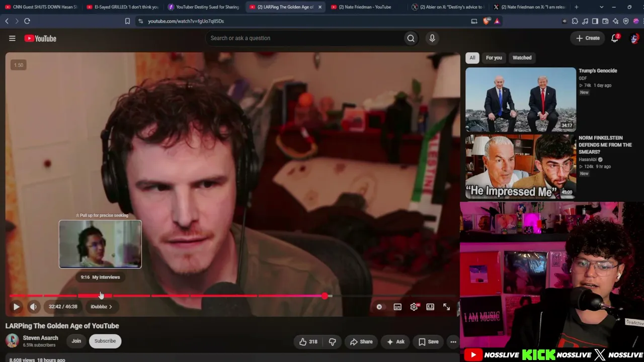Show the browser sidebar panel
Image resolution: width=644 pixels, height=362 pixels.
click(x=595, y=21)
